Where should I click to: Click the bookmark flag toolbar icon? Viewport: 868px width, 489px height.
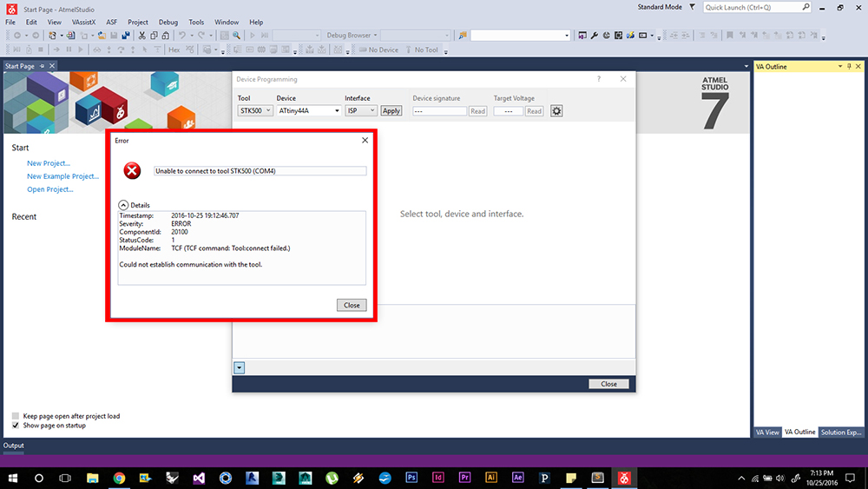coord(730,36)
